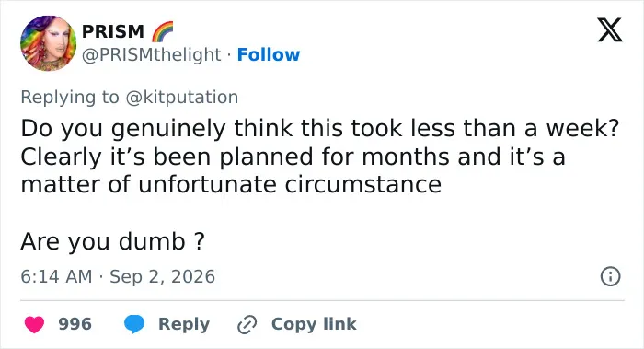644x349 pixels.
Task: Click the "matter of unfortunate circumstance" line
Action: pyautogui.click(x=231, y=184)
